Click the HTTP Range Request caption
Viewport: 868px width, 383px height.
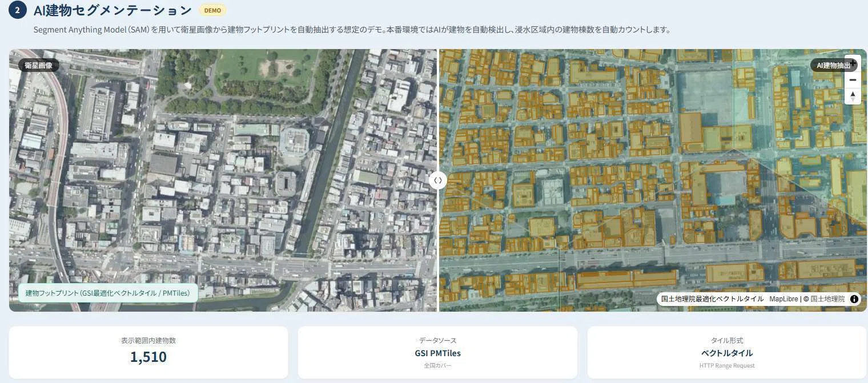point(727,365)
